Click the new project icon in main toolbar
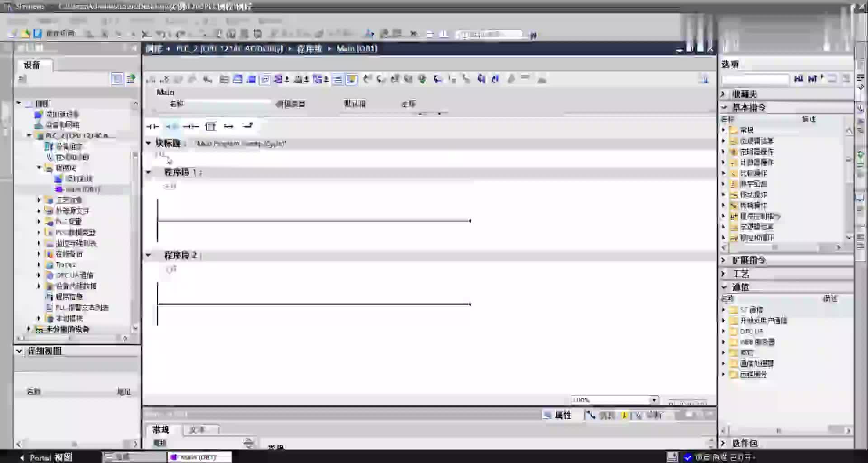The height and width of the screenshot is (463, 868). [13, 34]
